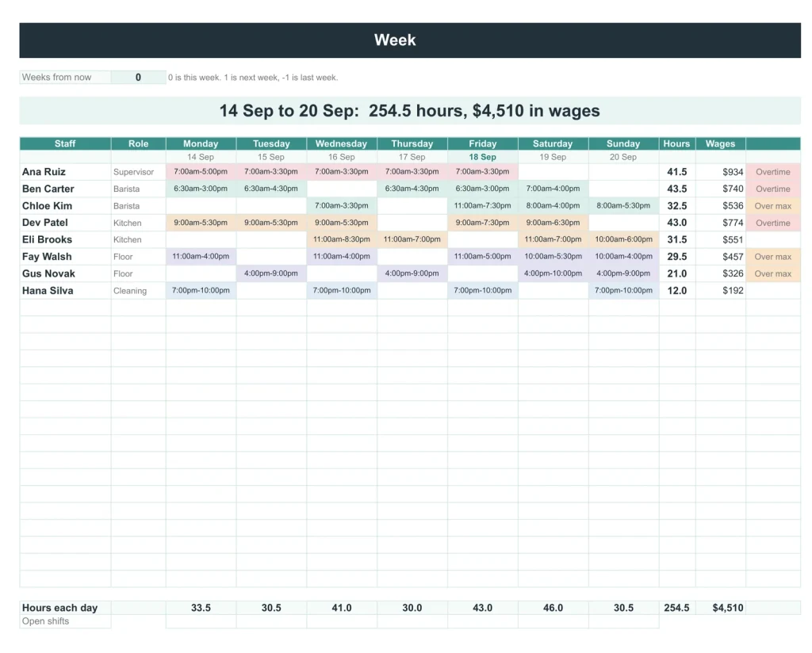
Task: Click the Role column header
Action: pyautogui.click(x=138, y=144)
